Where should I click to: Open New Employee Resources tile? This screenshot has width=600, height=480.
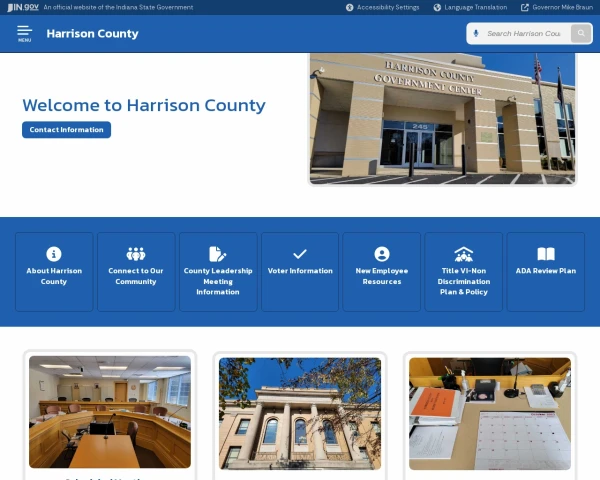pos(382,272)
